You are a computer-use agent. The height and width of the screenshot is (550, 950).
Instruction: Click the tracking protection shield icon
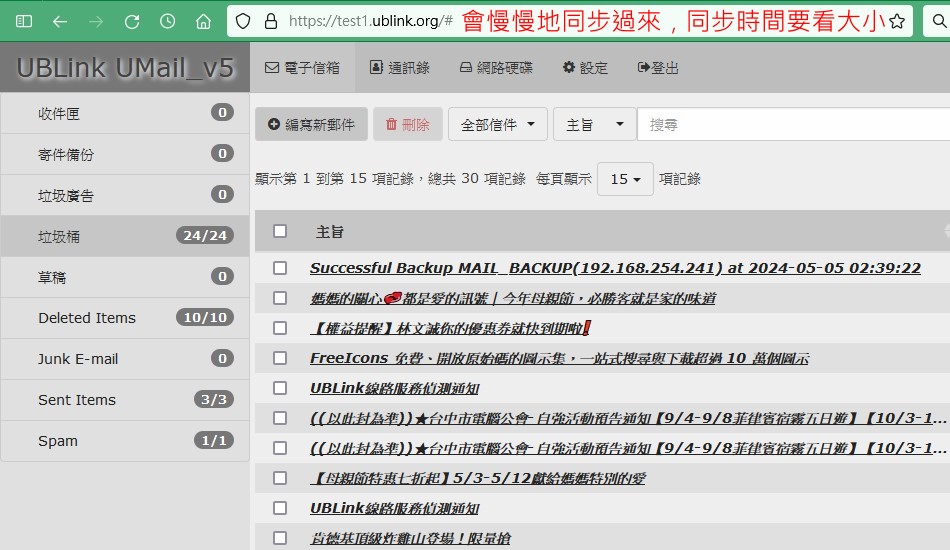(243, 21)
